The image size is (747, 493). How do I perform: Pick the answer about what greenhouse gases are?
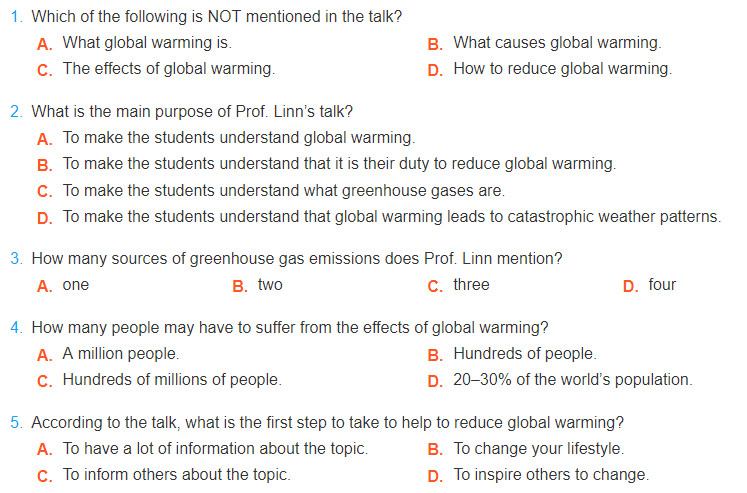click(283, 190)
